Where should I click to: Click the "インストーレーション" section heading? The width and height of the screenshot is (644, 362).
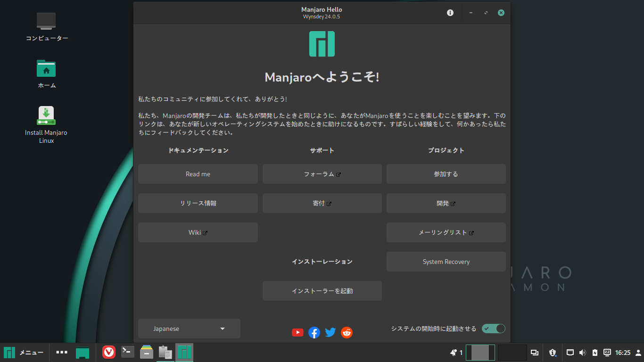coord(322,262)
